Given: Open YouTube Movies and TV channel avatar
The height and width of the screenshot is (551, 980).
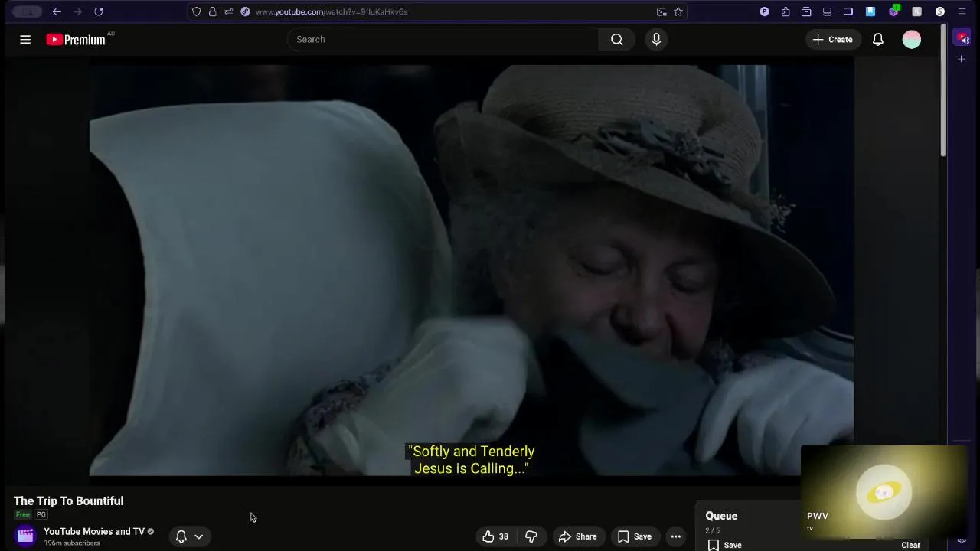Looking at the screenshot, I should coord(25,536).
